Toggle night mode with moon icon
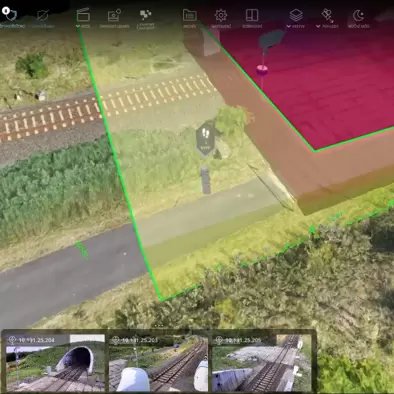 click(x=358, y=15)
